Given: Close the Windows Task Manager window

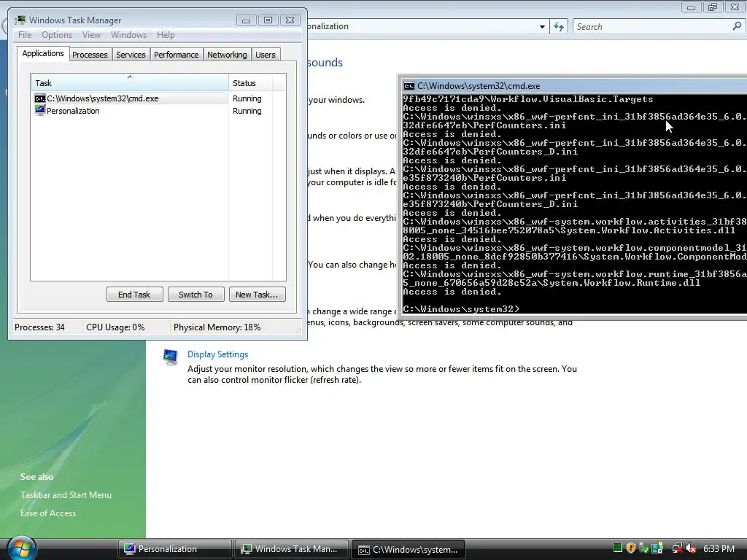Looking at the screenshot, I should click(290, 20).
